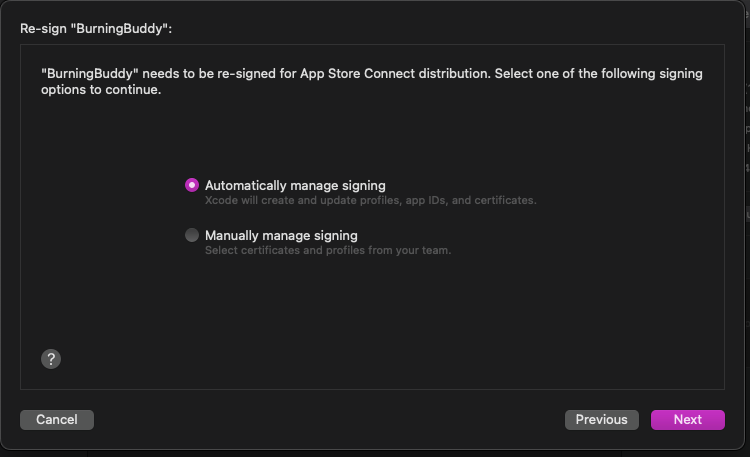Go back with the Previous button

coord(601,420)
